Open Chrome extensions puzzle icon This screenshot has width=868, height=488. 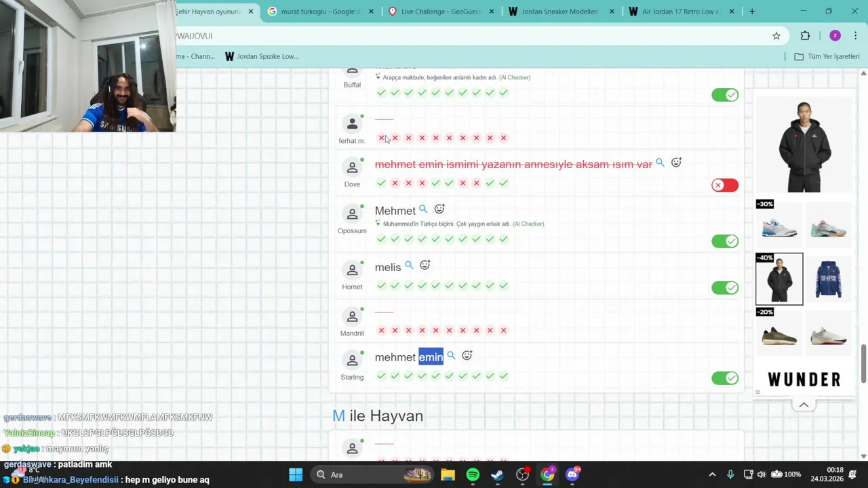click(x=806, y=36)
